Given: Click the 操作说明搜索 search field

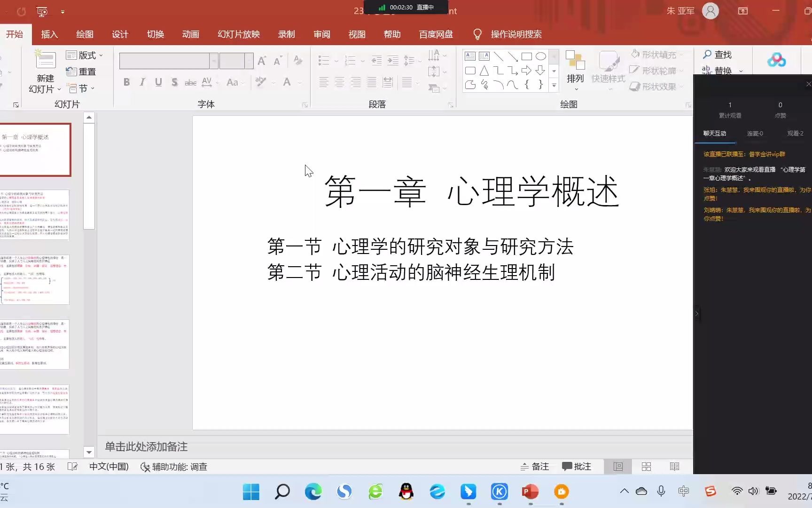Looking at the screenshot, I should coord(516,34).
